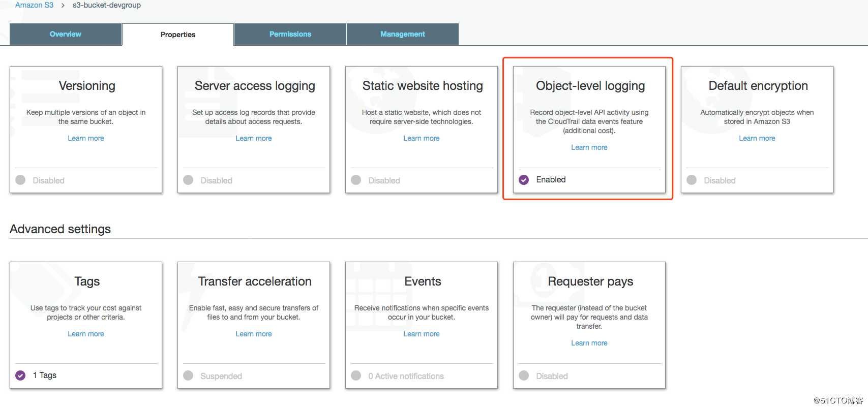The height and width of the screenshot is (409, 868).
Task: Select the Properties tab
Action: tap(178, 35)
